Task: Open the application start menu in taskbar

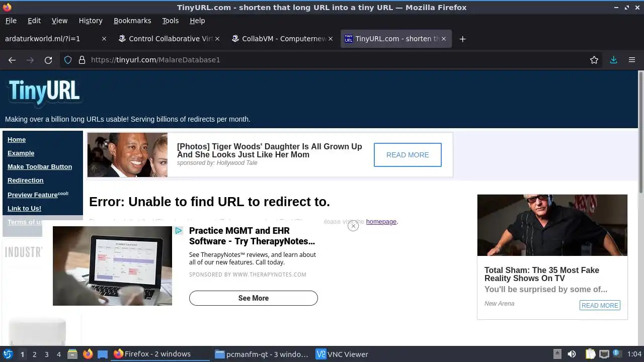Action: [x=8, y=354]
